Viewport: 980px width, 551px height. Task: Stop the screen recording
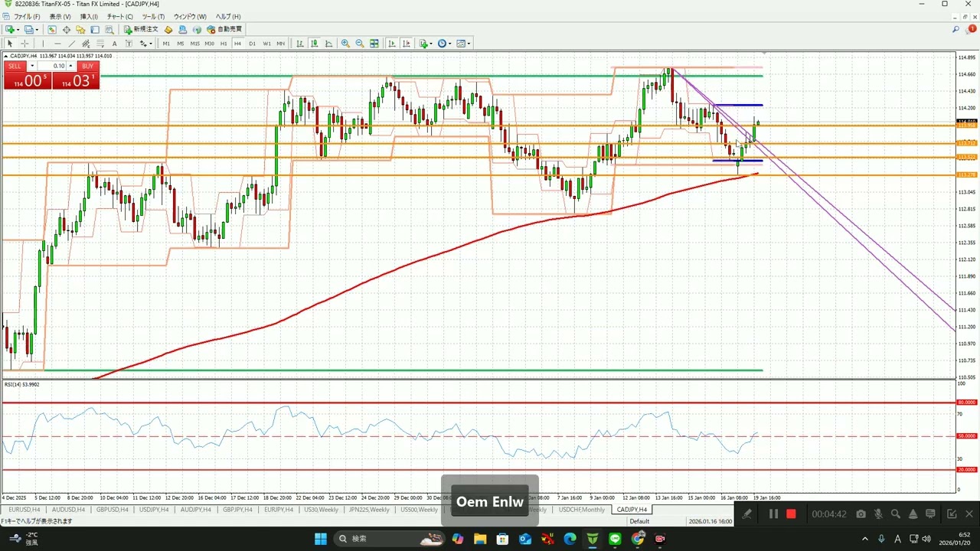click(791, 514)
